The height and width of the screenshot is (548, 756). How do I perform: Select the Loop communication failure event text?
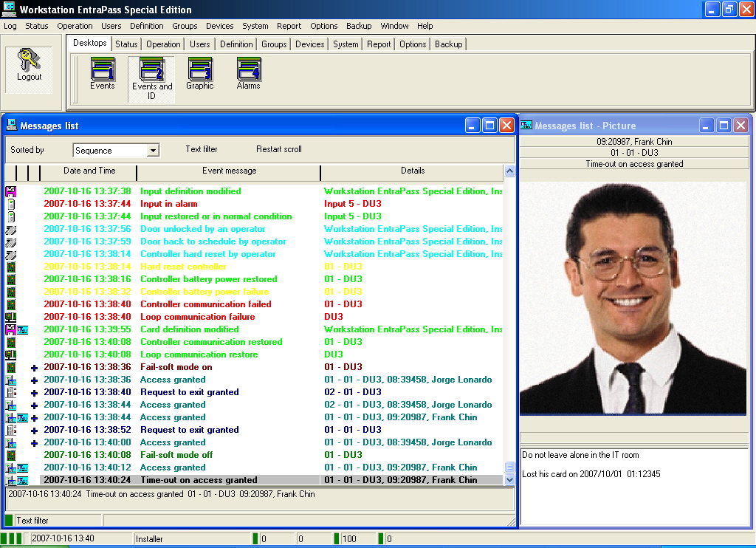pos(198,317)
